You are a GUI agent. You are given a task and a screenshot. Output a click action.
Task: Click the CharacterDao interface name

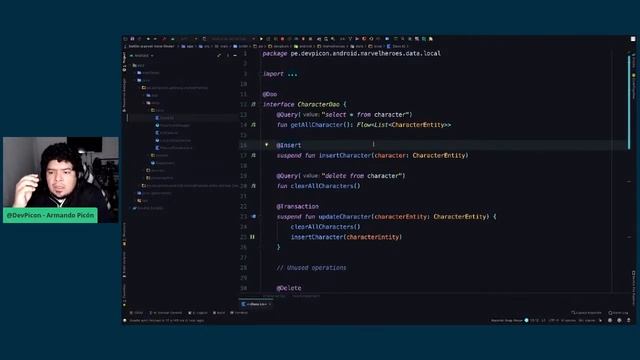tap(318, 104)
